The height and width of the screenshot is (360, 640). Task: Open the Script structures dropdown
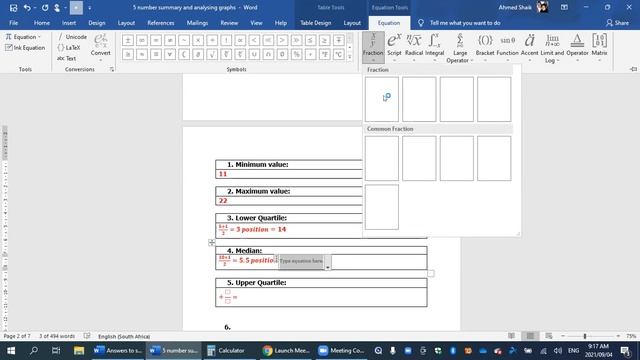[394, 48]
